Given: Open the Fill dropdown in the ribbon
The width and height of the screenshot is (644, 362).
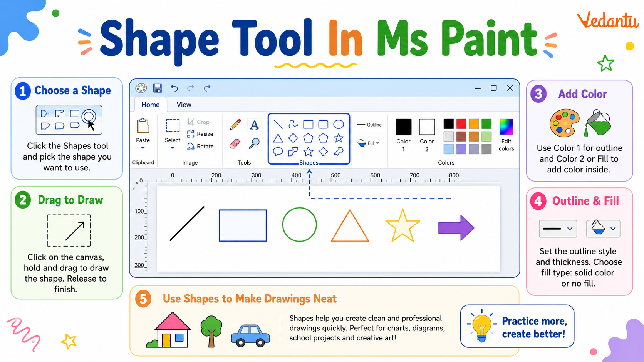Looking at the screenshot, I should (369, 143).
